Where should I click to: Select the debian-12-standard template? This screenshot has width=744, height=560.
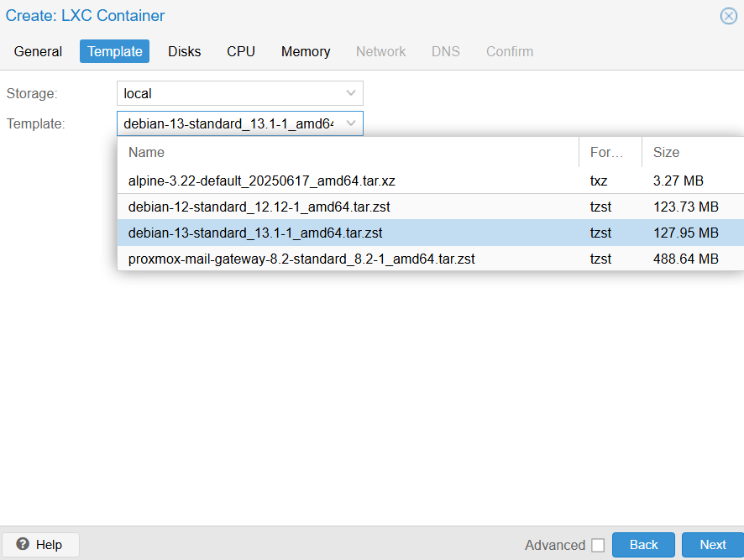coord(259,207)
